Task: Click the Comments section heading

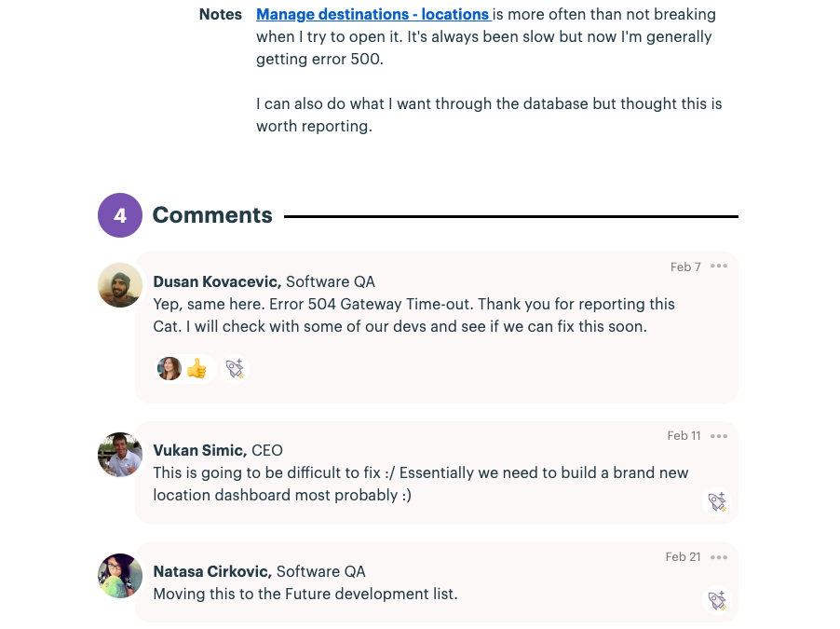Action: tap(212, 215)
